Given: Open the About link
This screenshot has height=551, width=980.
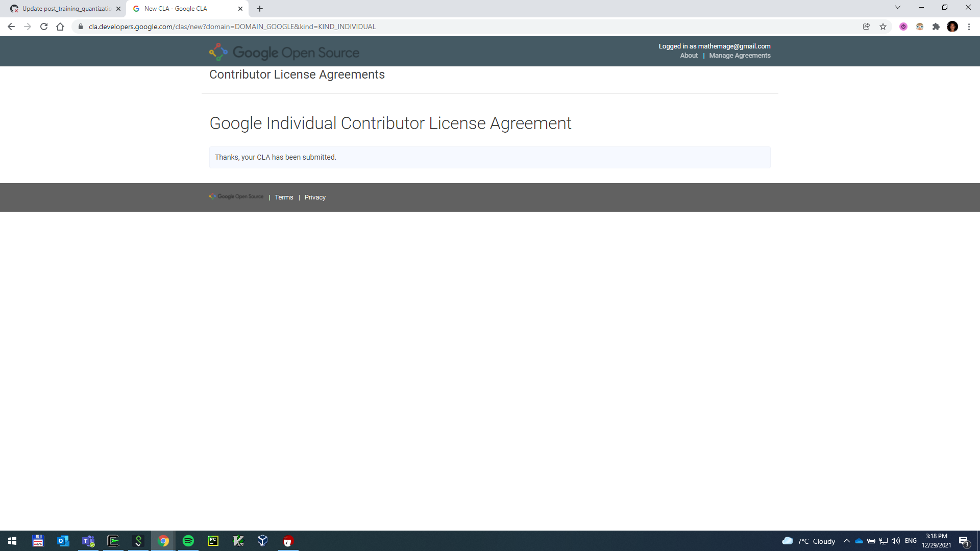Looking at the screenshot, I should point(689,56).
